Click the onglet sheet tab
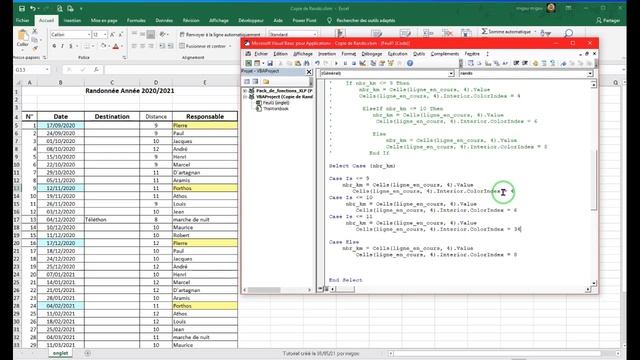 coord(60,353)
